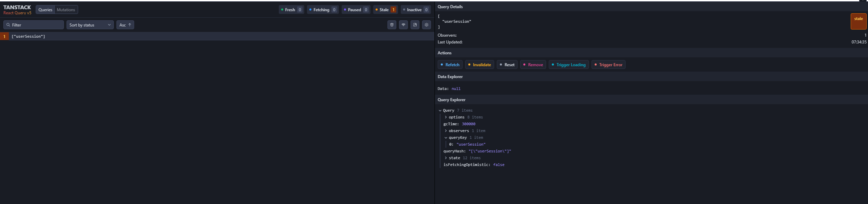868x204 pixels.
Task: Click the Refetch action button
Action: click(450, 64)
